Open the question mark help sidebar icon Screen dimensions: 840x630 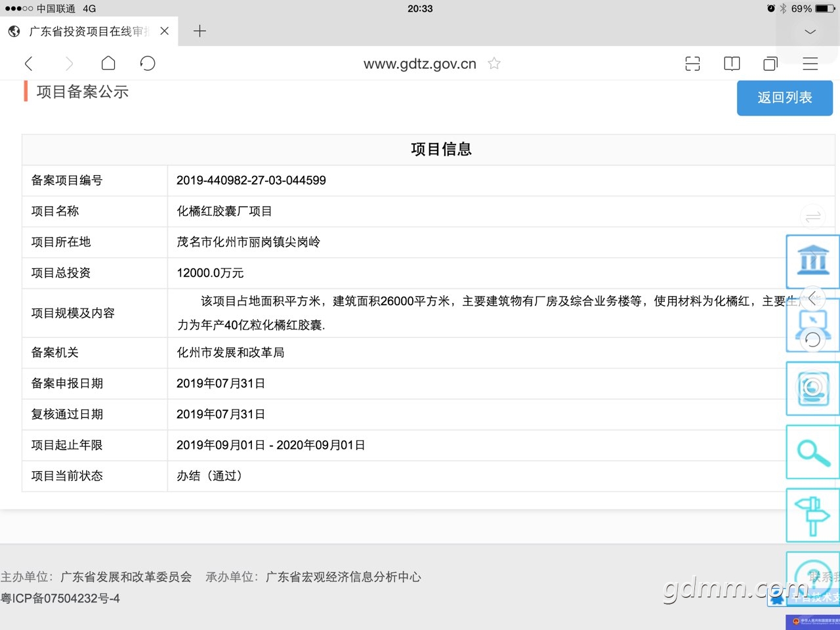click(813, 577)
